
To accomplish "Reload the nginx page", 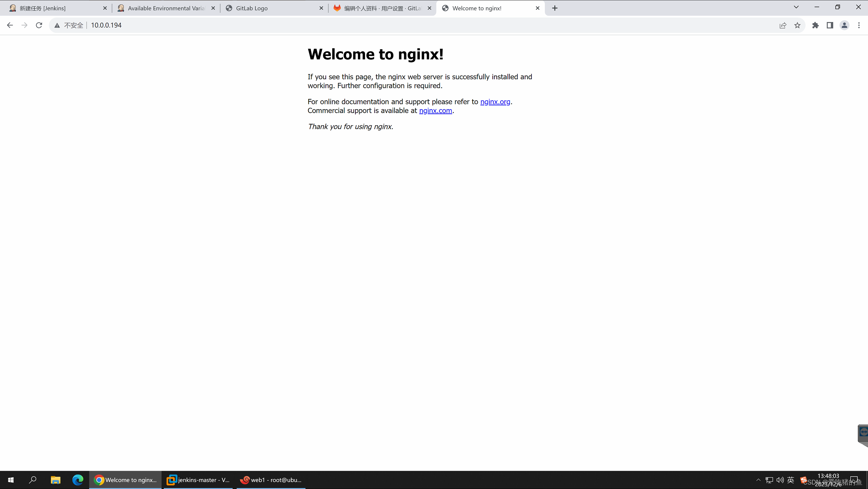I will [x=39, y=25].
